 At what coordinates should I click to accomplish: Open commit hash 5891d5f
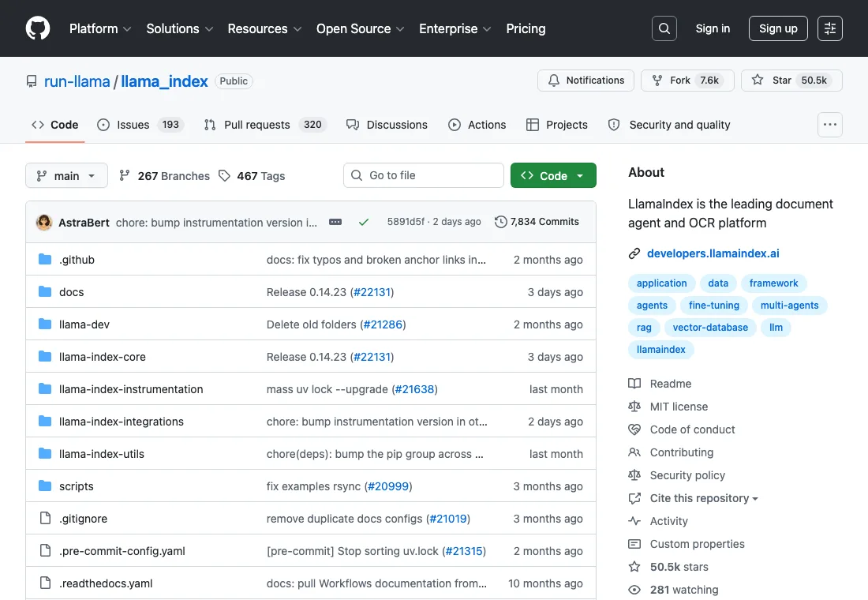pos(406,222)
